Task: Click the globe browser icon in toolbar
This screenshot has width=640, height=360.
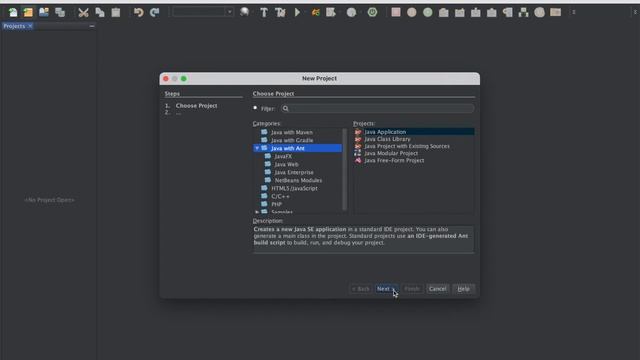Action: coord(244,12)
